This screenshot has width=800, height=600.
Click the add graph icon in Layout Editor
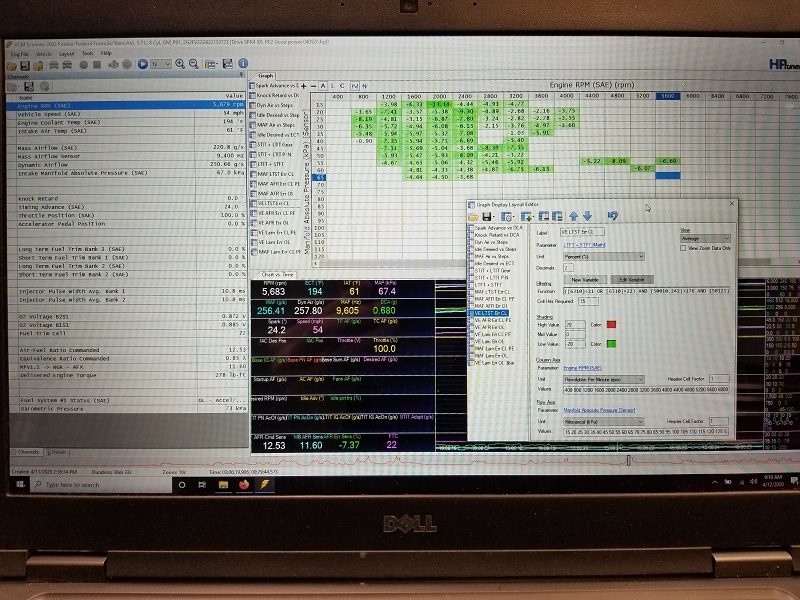527,216
